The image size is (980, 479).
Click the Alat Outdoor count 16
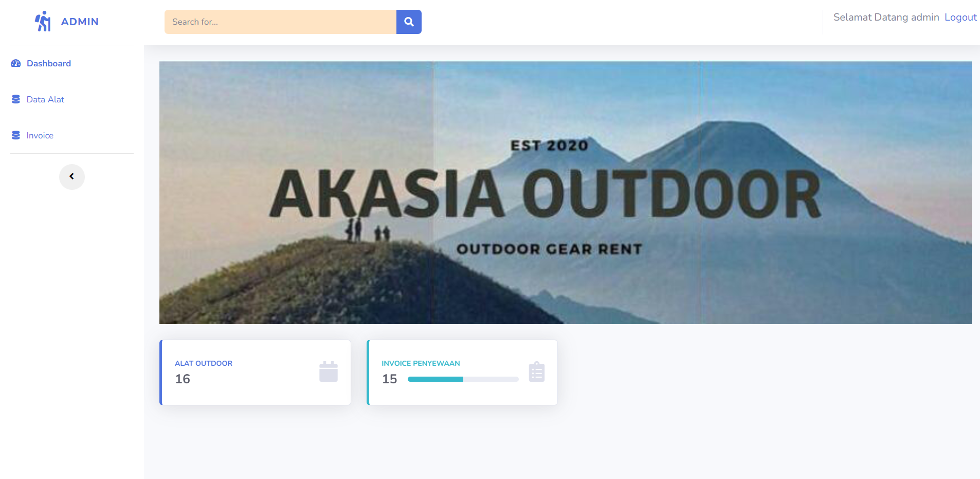coord(183,379)
